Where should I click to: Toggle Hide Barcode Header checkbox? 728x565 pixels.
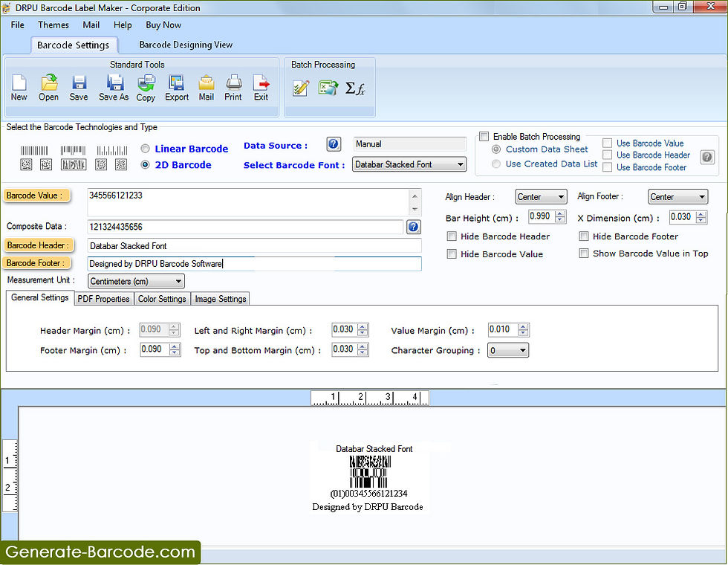[x=452, y=236]
